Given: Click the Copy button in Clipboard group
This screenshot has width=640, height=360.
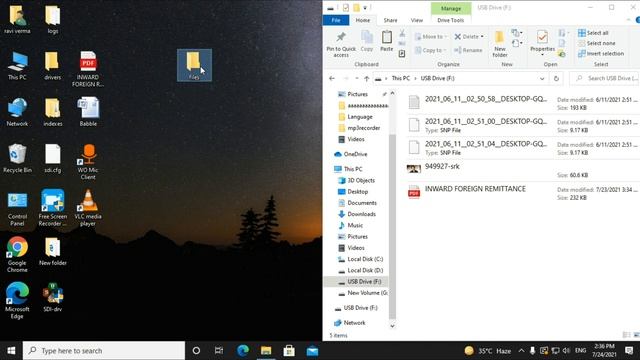Looking at the screenshot, I should [367, 41].
